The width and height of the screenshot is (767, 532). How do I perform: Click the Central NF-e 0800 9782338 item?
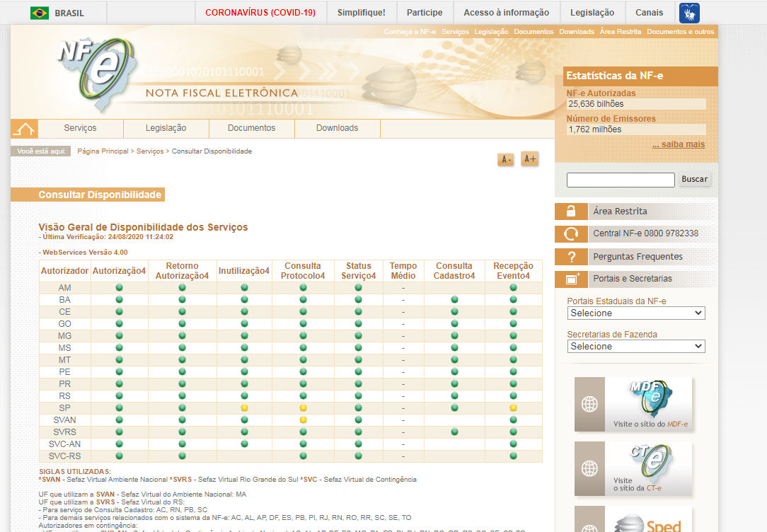click(646, 233)
